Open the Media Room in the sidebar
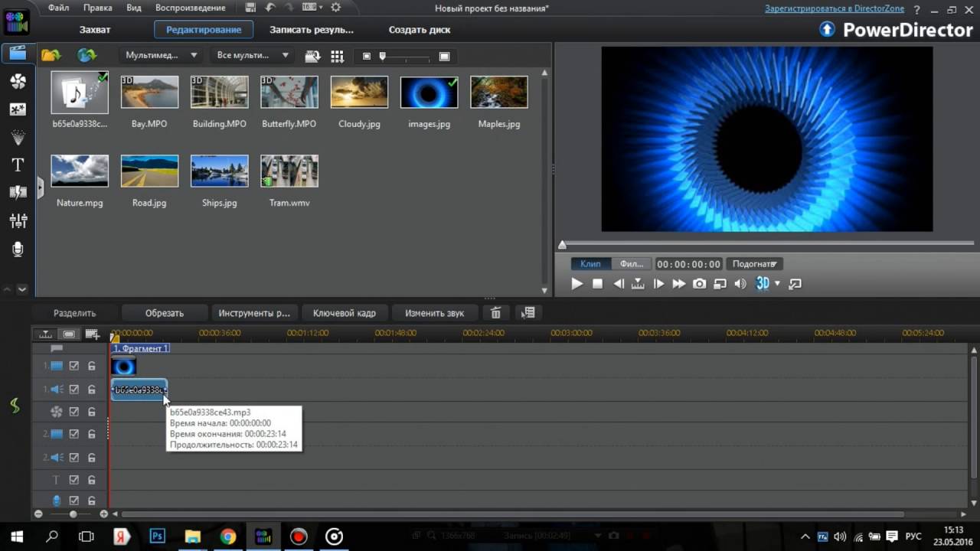This screenshot has width=980, height=551. pos(18,54)
